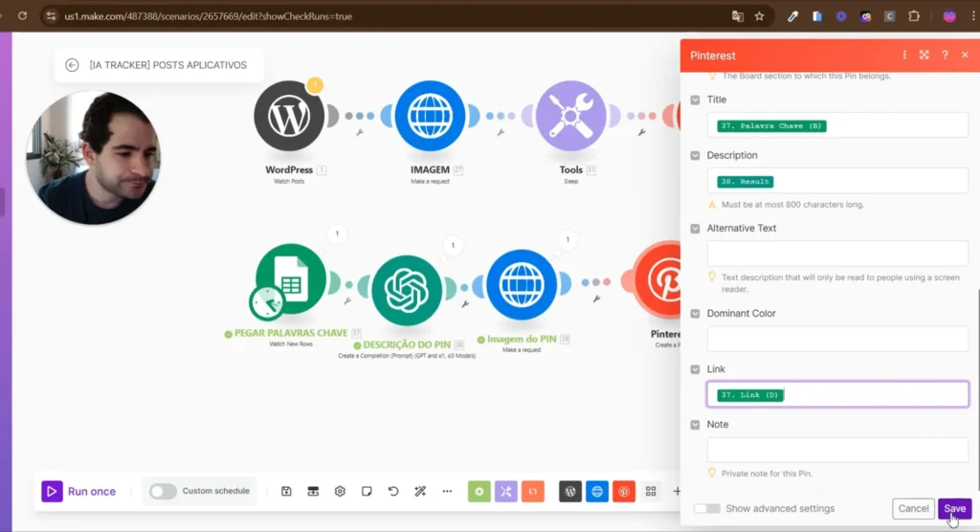Click wrench between IMAGEM and Tools
Screen dimensions: 980x532
click(x=500, y=133)
